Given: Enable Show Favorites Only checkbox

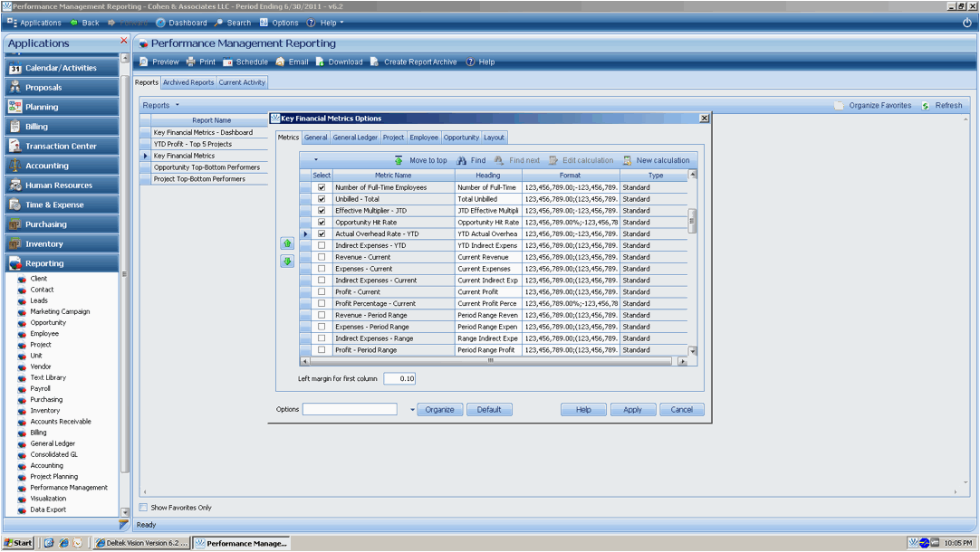Looking at the screenshot, I should (x=143, y=508).
